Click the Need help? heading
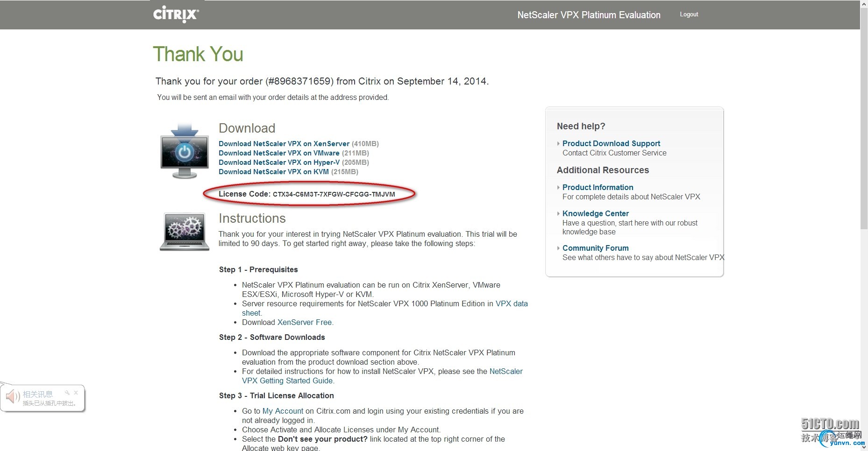The image size is (868, 451). point(581,126)
